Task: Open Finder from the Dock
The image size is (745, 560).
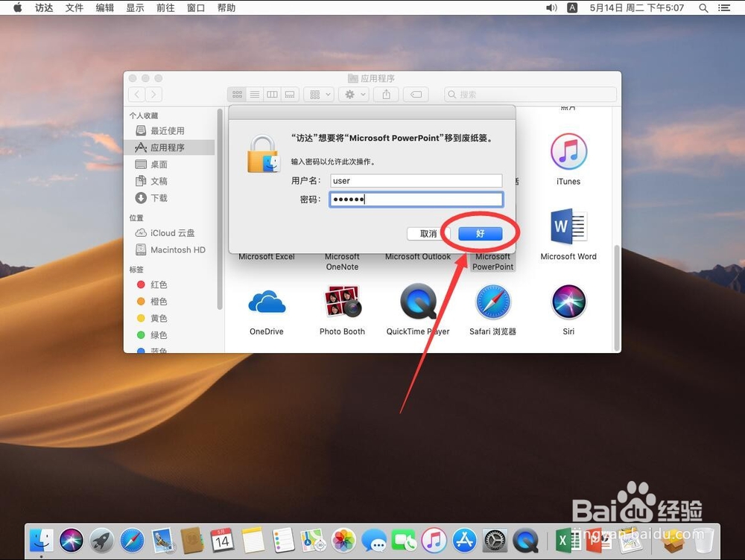Action: tap(41, 540)
